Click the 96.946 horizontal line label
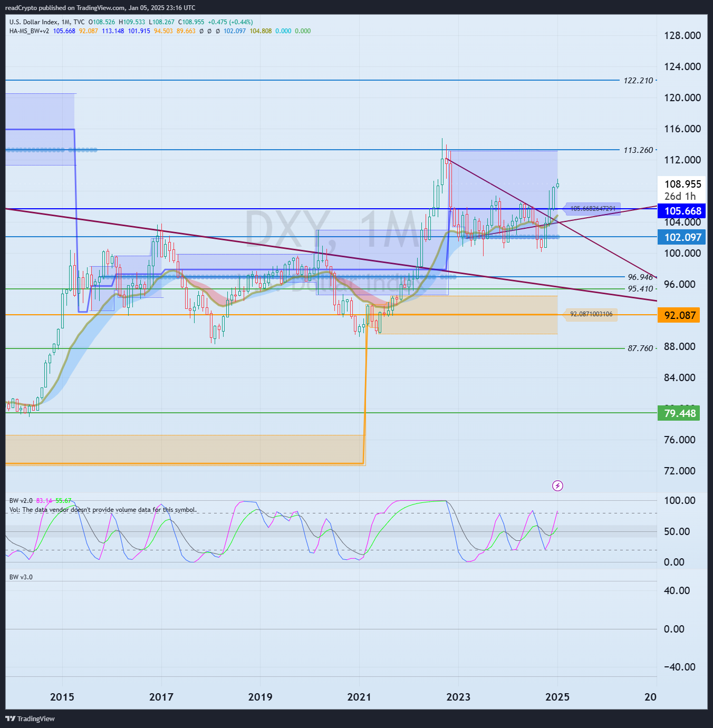713x728 pixels. [x=640, y=277]
